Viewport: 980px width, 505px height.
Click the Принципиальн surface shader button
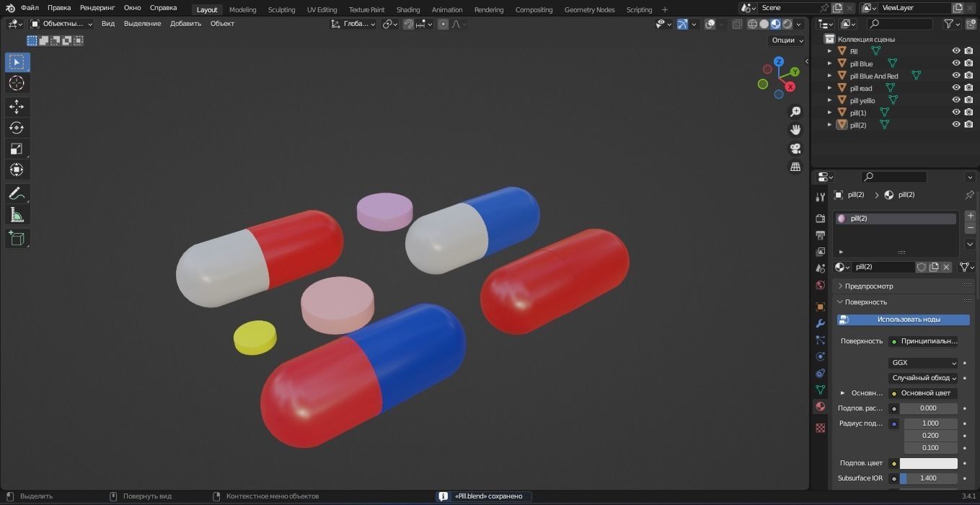pyautogui.click(x=923, y=341)
